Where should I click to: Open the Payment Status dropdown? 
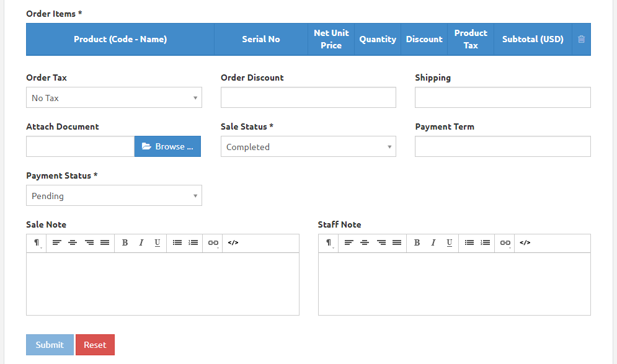click(114, 196)
